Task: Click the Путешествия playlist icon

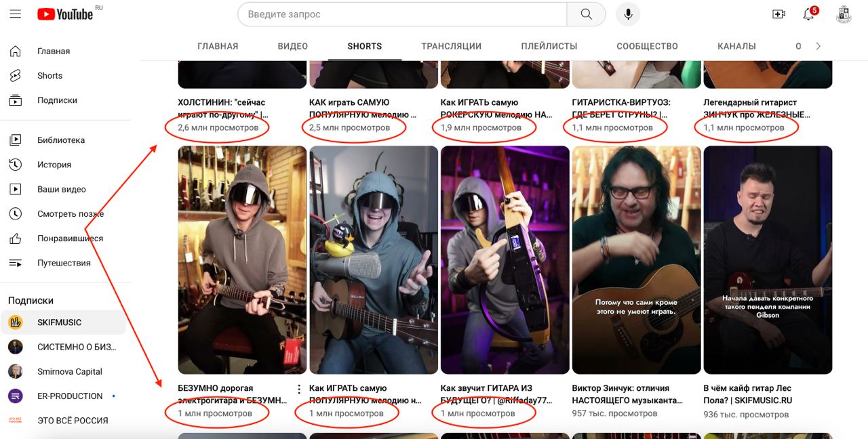Action: click(15, 263)
